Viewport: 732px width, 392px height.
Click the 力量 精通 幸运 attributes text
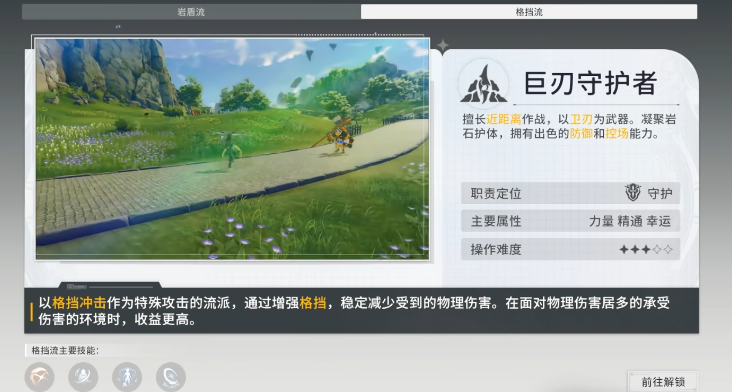630,221
